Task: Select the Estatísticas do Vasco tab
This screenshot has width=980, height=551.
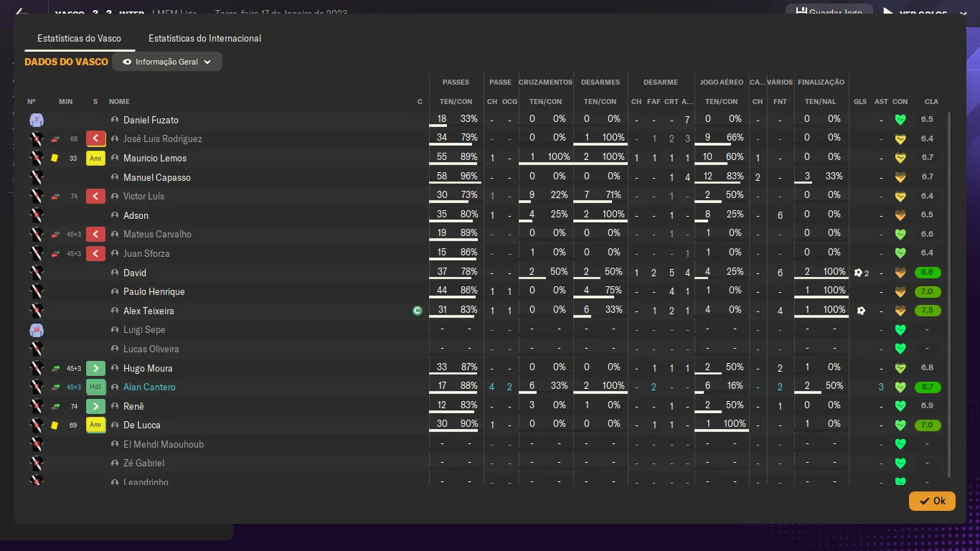Action: click(x=79, y=38)
